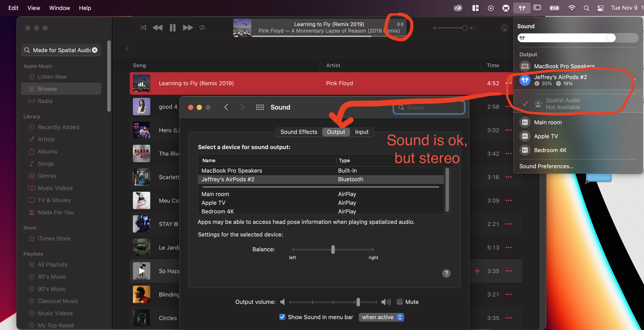This screenshot has width=644, height=330.
Task: Enable the Mute checkbox
Action: click(x=400, y=302)
